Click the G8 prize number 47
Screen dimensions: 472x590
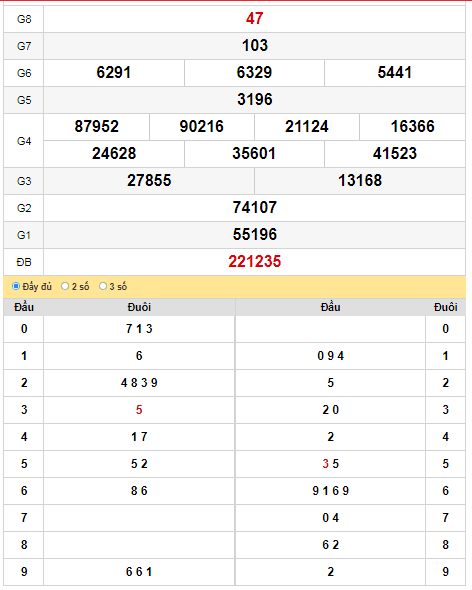point(254,18)
